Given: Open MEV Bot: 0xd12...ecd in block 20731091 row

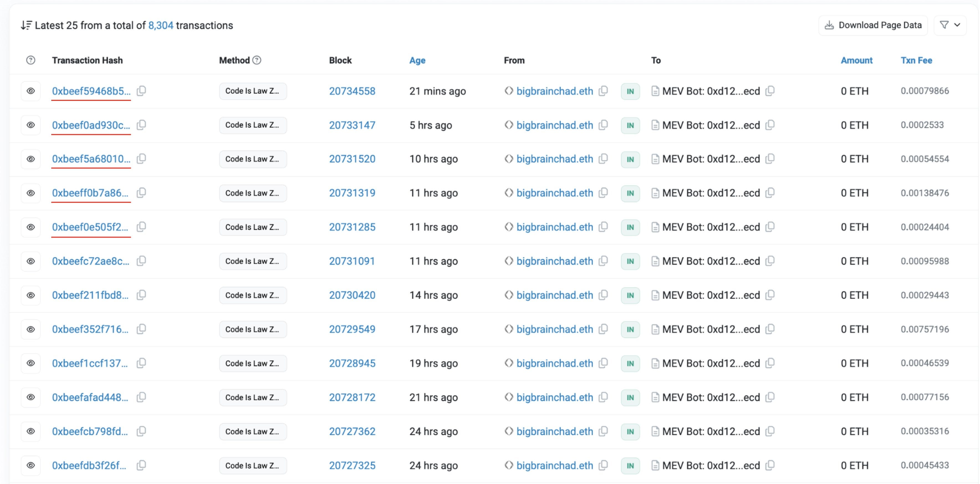Looking at the screenshot, I should pos(711,261).
